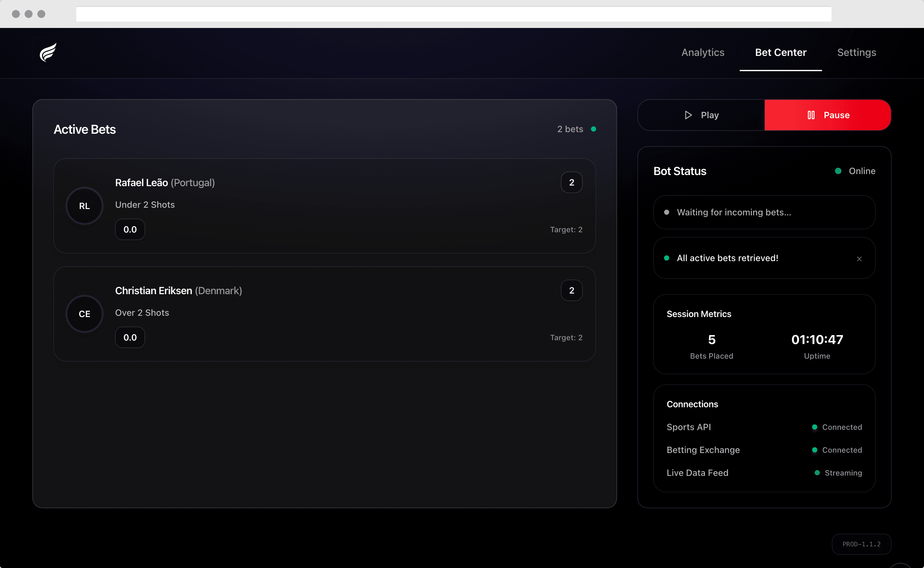Screen dimensions: 924x568
Task: Switch to the Settings tab
Action: (856, 53)
